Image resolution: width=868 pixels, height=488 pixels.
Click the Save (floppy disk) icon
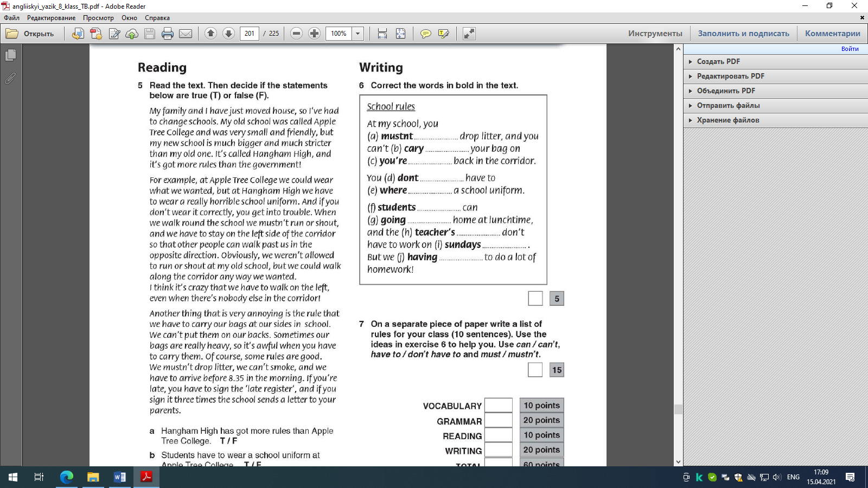pos(150,34)
